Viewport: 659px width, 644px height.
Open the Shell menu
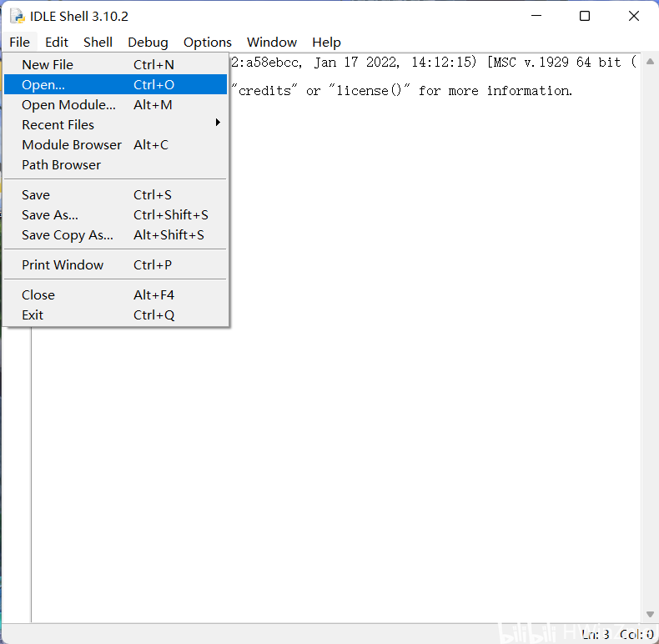tap(98, 42)
